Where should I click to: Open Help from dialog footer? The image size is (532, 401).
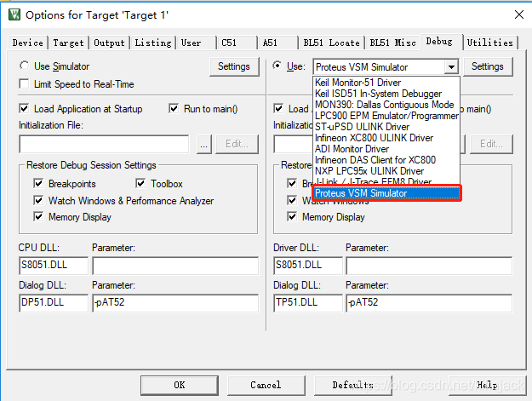(487, 385)
